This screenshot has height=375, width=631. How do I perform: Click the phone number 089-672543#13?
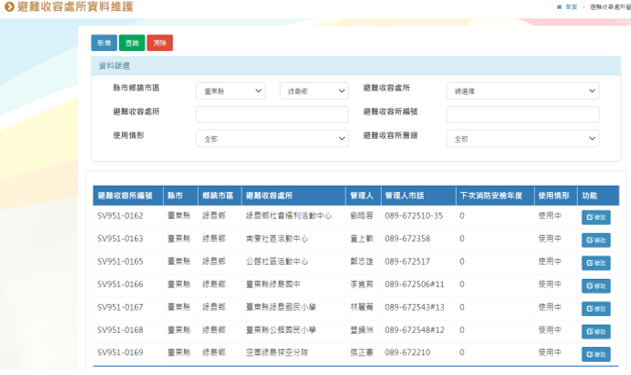(414, 307)
